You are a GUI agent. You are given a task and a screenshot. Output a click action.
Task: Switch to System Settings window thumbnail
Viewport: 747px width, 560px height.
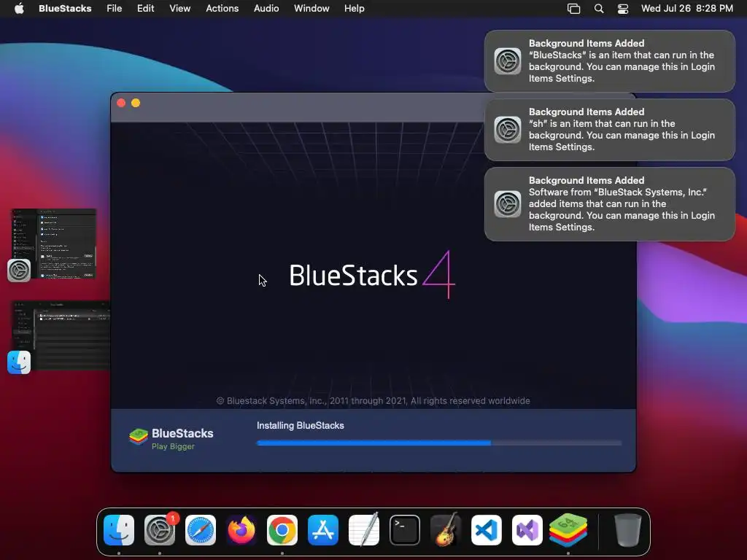53,244
